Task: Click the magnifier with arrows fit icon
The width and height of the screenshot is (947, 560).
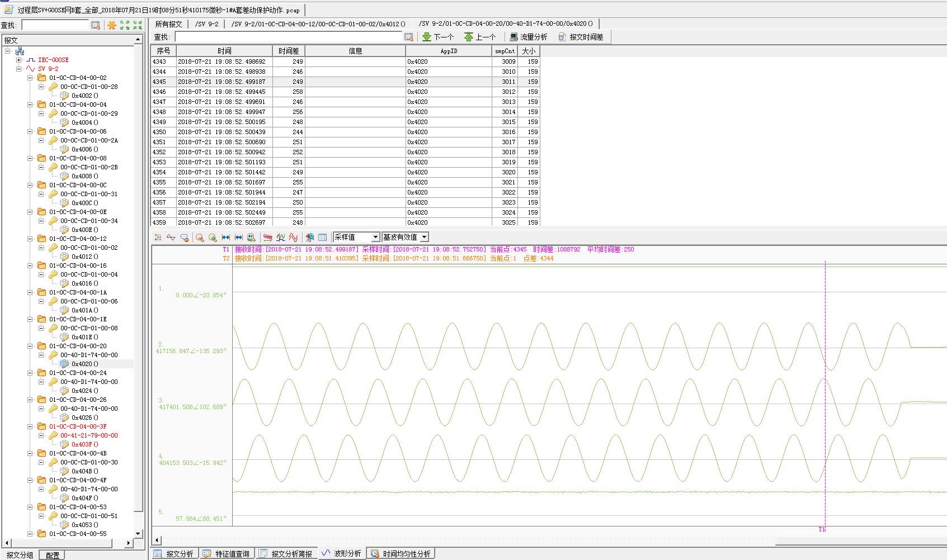Action: point(252,238)
